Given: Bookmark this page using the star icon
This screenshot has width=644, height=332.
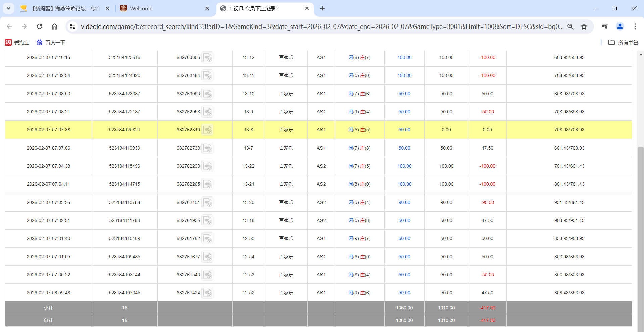Looking at the screenshot, I should [x=584, y=26].
